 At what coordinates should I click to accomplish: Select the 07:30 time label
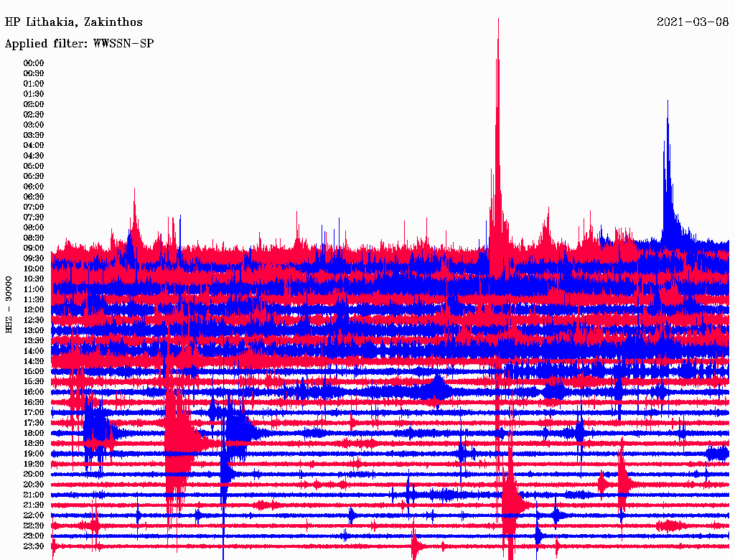(34, 218)
